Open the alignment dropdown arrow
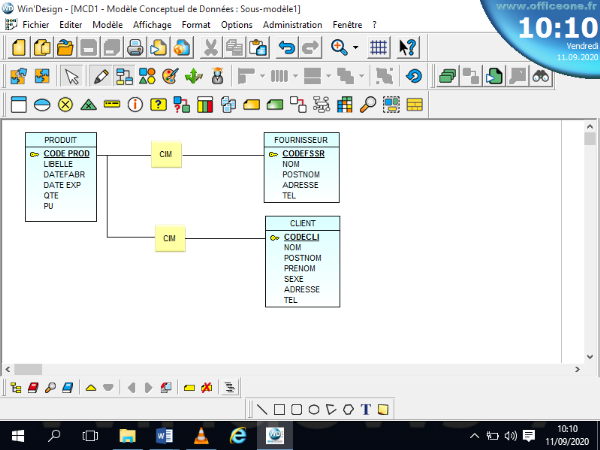Viewport: 600px width, 450px height. 263,76
